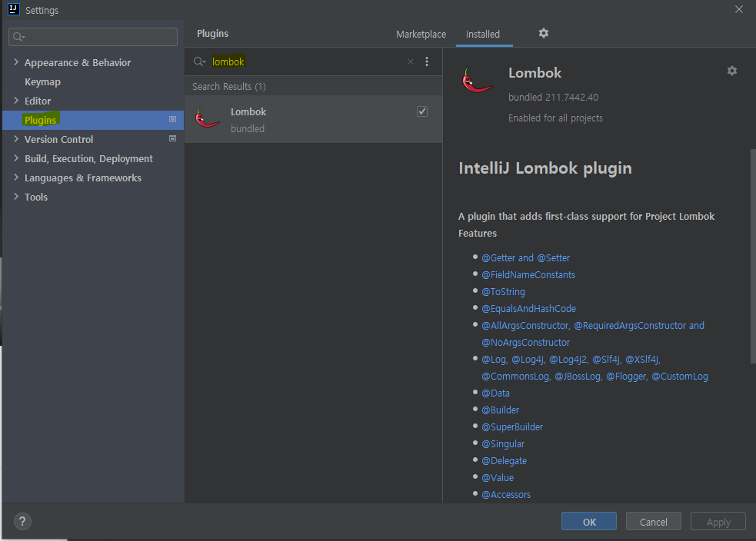Click the Plugins header title text
The width and height of the screenshot is (756, 541).
coord(212,34)
